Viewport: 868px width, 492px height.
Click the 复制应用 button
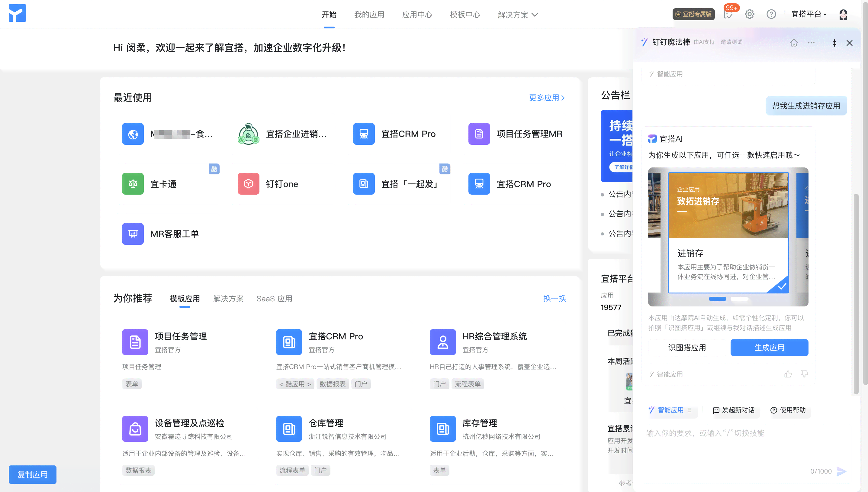click(x=32, y=474)
